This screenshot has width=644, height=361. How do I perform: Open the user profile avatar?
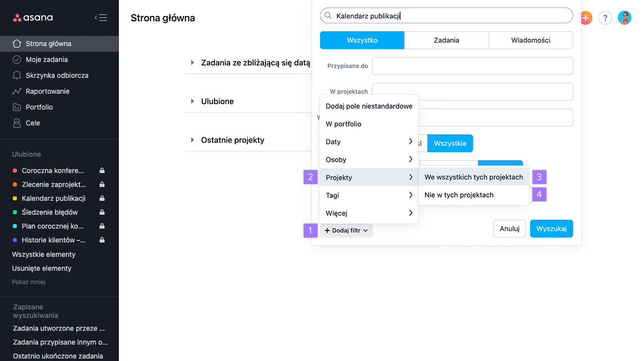click(625, 18)
